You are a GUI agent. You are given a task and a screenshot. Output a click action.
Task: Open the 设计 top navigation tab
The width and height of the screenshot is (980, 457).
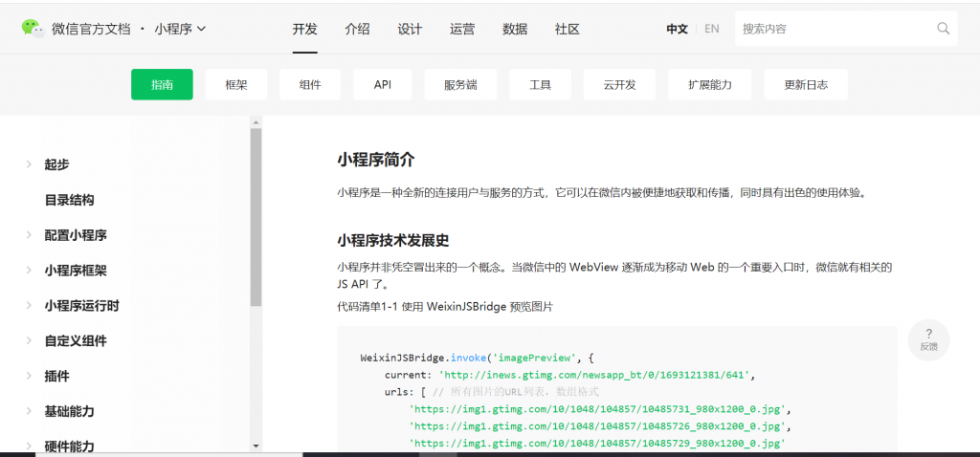coord(410,29)
